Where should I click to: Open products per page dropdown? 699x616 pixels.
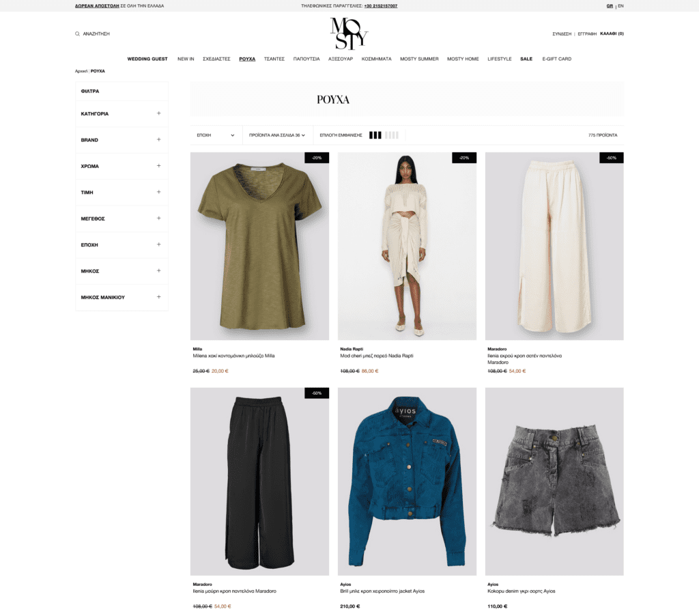coord(277,135)
